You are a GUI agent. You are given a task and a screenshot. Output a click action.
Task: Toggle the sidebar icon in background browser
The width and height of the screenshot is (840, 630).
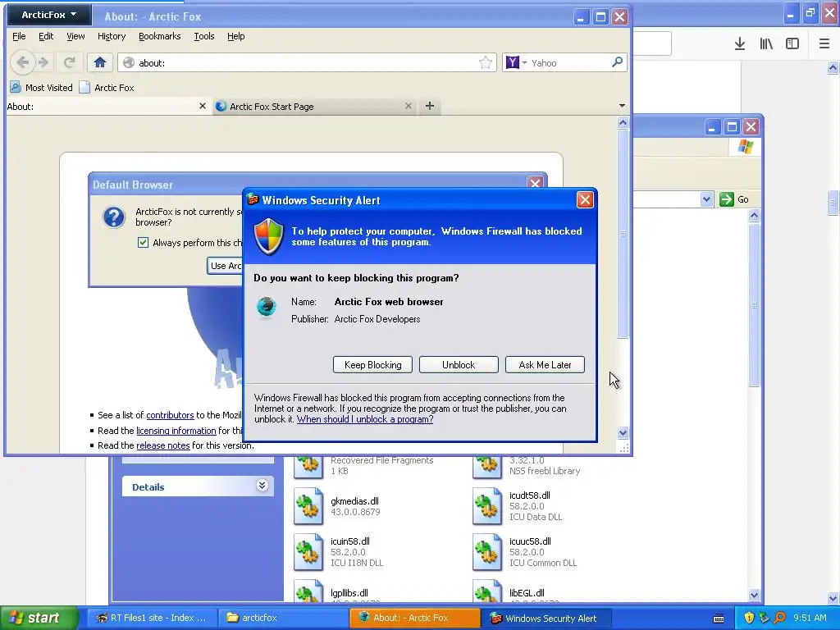(x=792, y=43)
